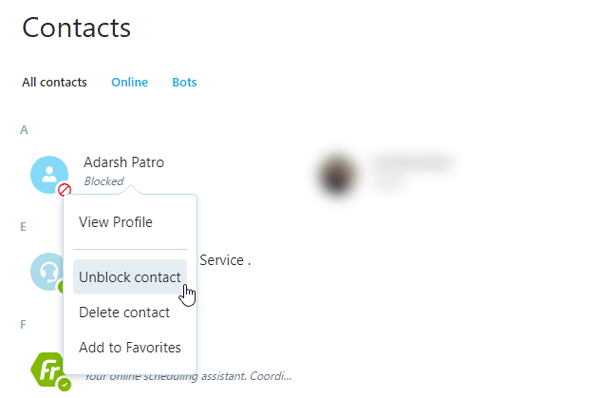Click the scheduling assistant description text

point(188,377)
